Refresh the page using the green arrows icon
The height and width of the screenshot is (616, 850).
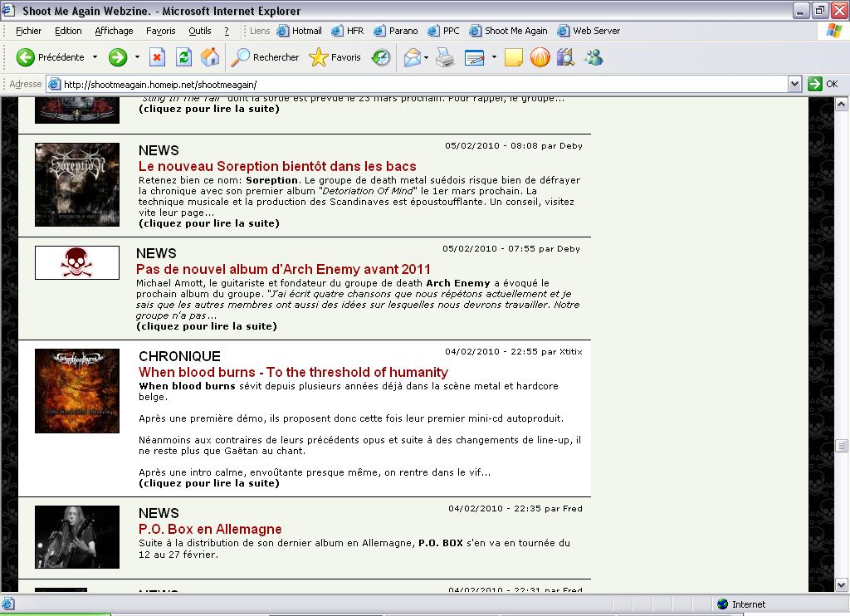coord(183,57)
